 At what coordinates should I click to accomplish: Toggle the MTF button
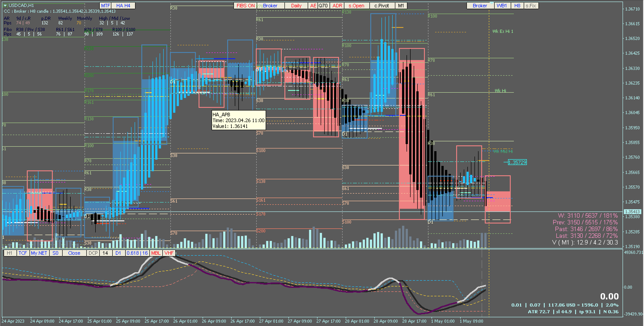click(x=105, y=6)
